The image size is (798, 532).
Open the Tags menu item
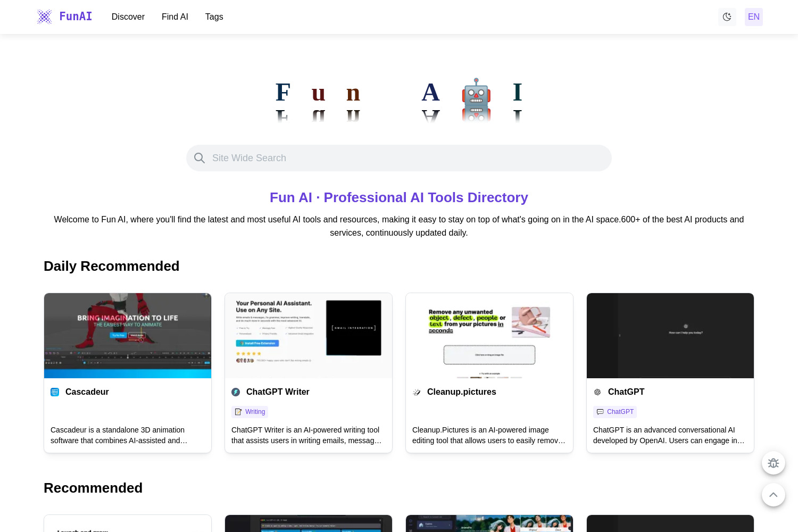[214, 17]
